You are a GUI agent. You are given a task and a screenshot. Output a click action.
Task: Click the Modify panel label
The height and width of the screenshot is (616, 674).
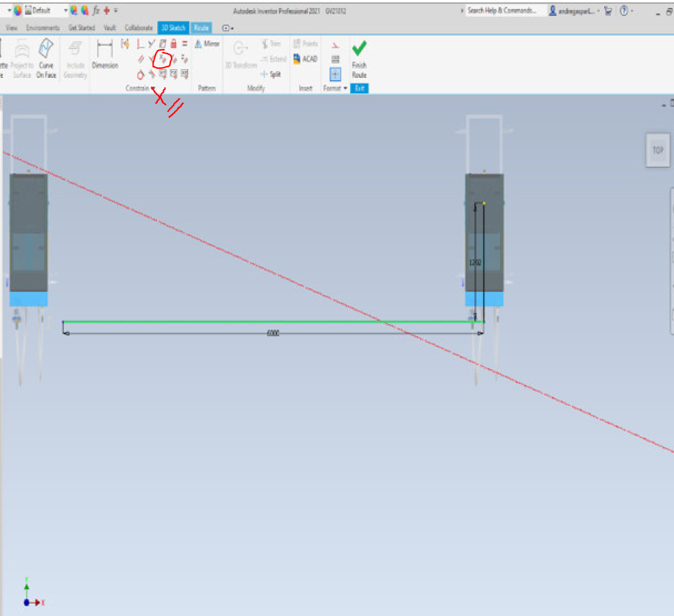point(256,88)
